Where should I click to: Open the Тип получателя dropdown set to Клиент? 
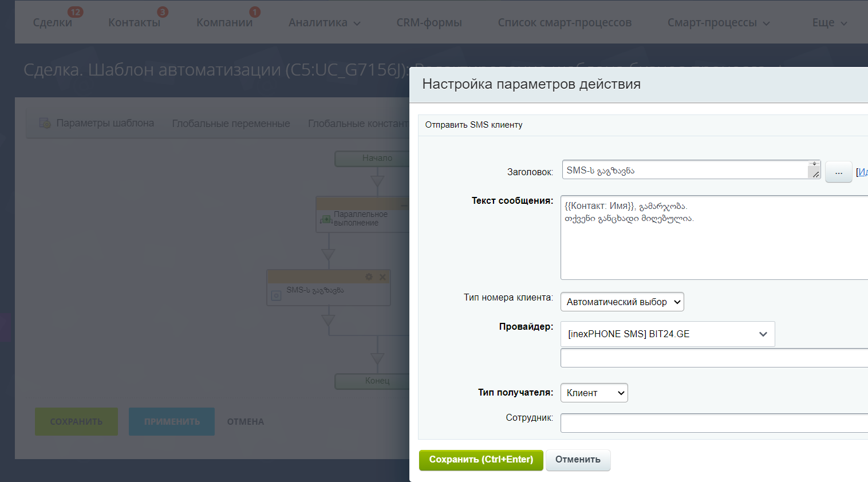point(594,393)
